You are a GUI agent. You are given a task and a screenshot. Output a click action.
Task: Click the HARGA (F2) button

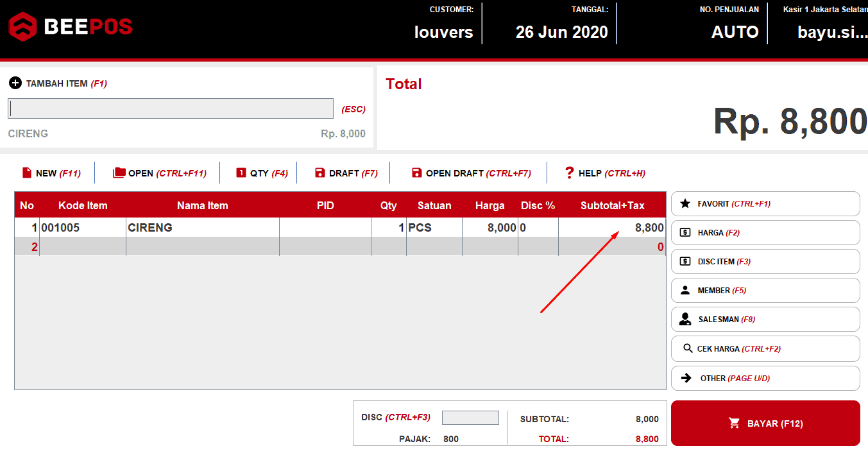coord(765,232)
